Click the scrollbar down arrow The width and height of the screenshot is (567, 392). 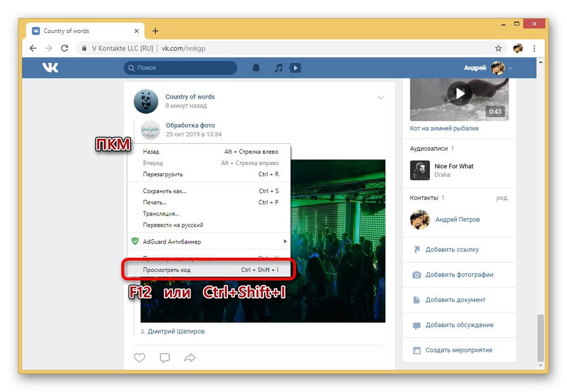(540, 365)
